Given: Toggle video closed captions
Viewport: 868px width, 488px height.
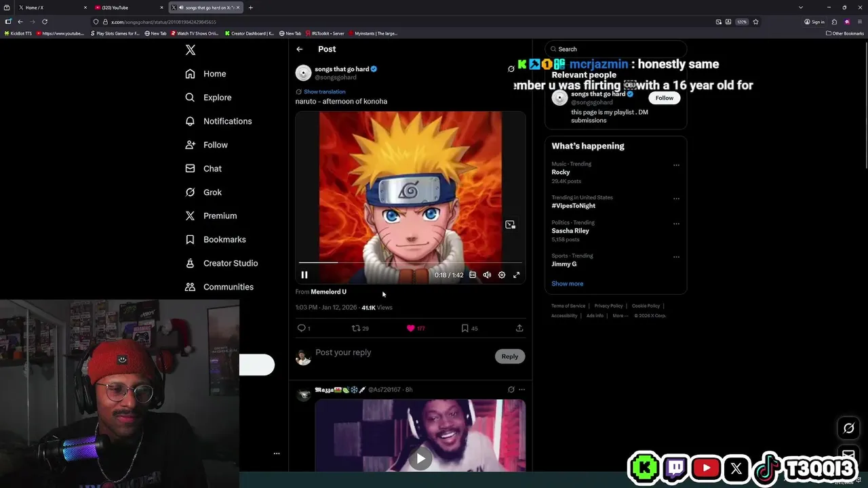Looking at the screenshot, I should tap(473, 275).
